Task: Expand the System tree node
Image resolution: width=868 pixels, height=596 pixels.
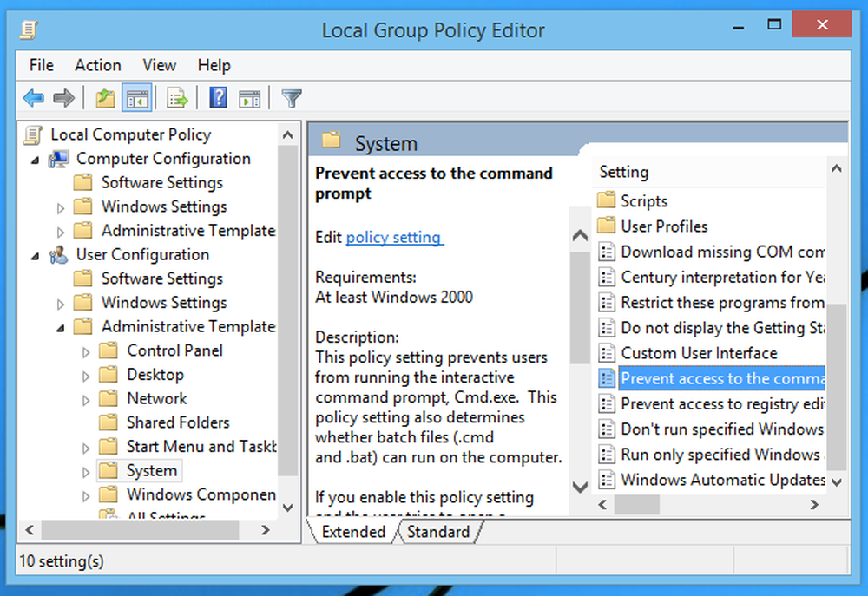Action: (86, 473)
